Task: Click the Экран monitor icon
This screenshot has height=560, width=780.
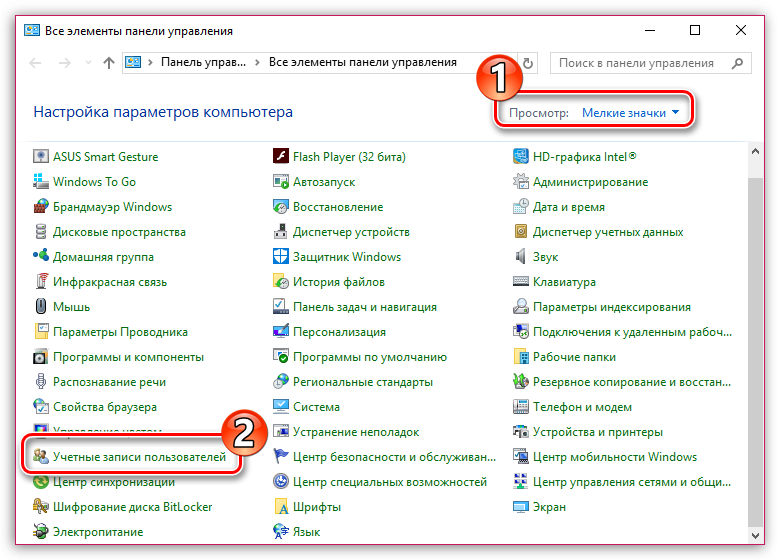Action: pyautogui.click(x=520, y=506)
